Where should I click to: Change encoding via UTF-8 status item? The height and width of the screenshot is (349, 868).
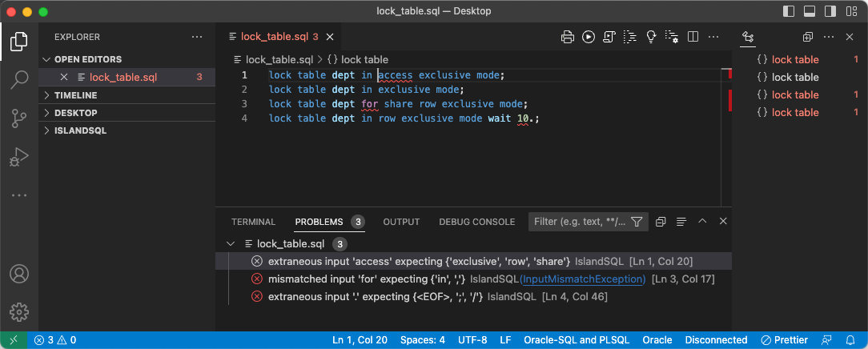(x=472, y=340)
